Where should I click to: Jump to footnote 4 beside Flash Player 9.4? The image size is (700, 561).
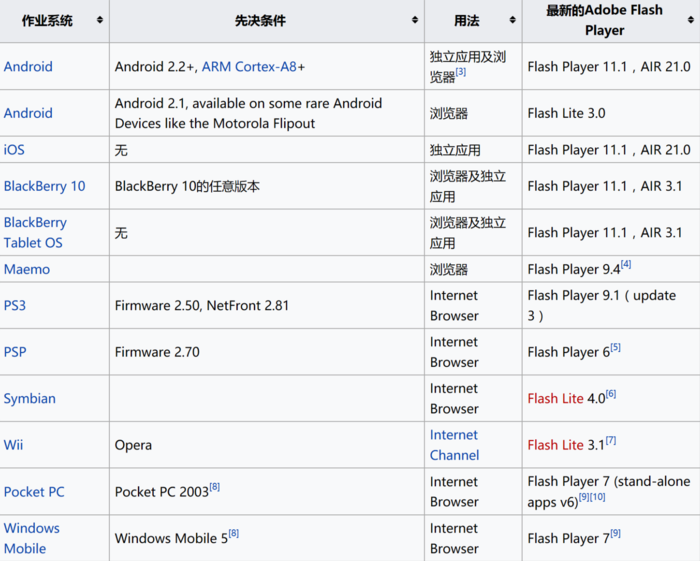tap(625, 265)
